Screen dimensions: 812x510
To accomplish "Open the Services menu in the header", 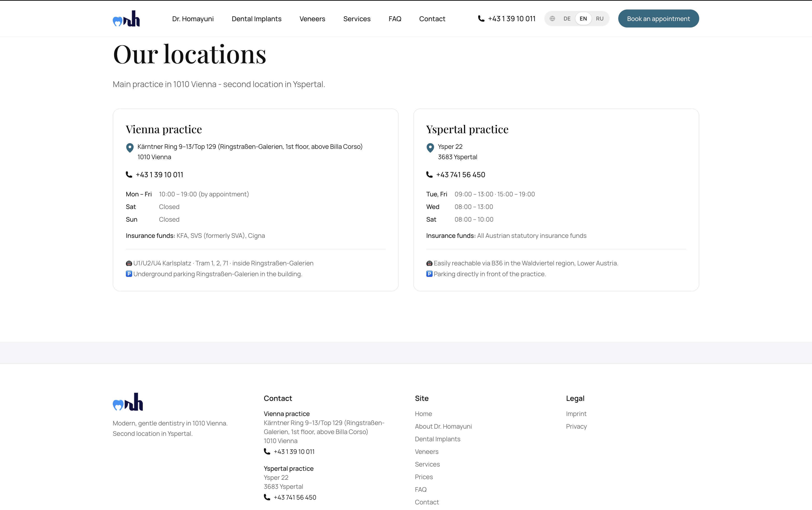I will (357, 19).
